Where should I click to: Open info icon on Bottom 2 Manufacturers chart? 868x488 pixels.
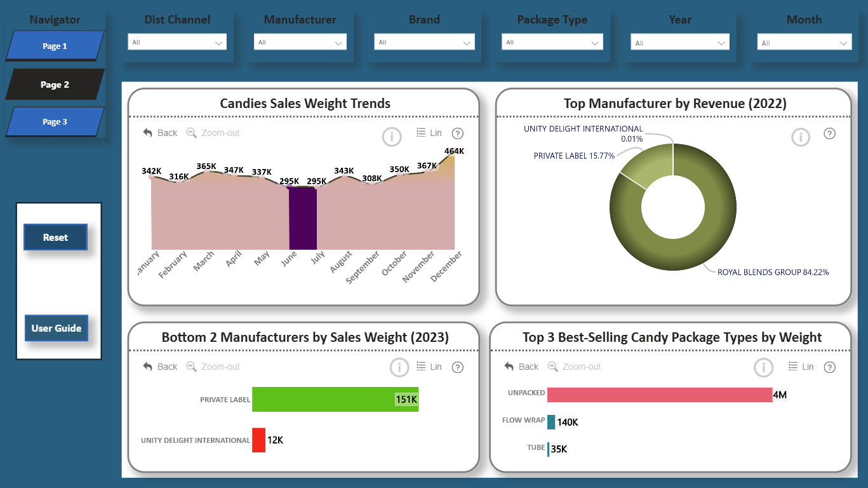[399, 367]
